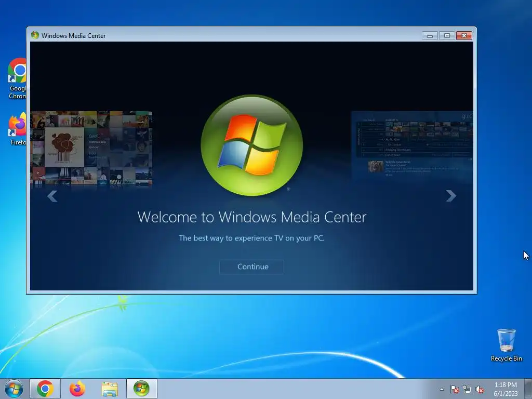This screenshot has width=532, height=399.
Task: Select the Google Chrome desktop shortcut
Action: coord(17,78)
